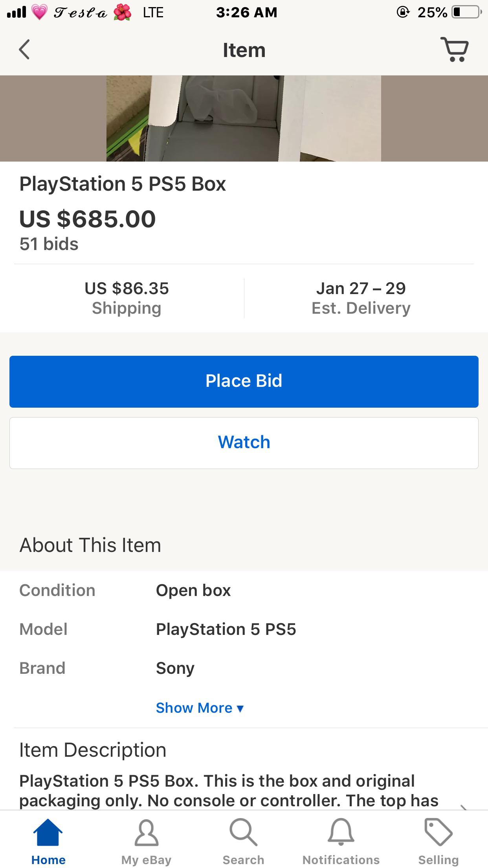
Task: Tap Place Bid
Action: [x=244, y=381]
